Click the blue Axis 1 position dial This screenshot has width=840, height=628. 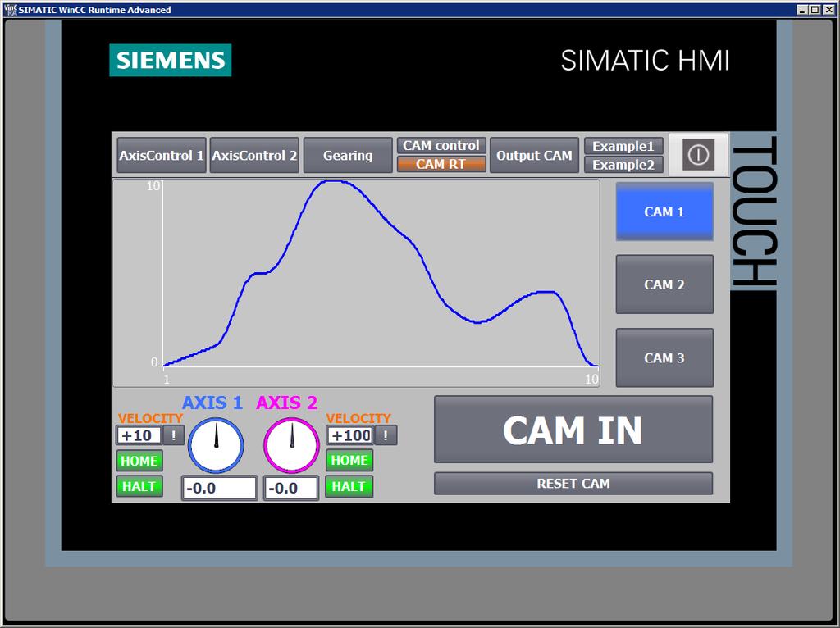[x=216, y=445]
